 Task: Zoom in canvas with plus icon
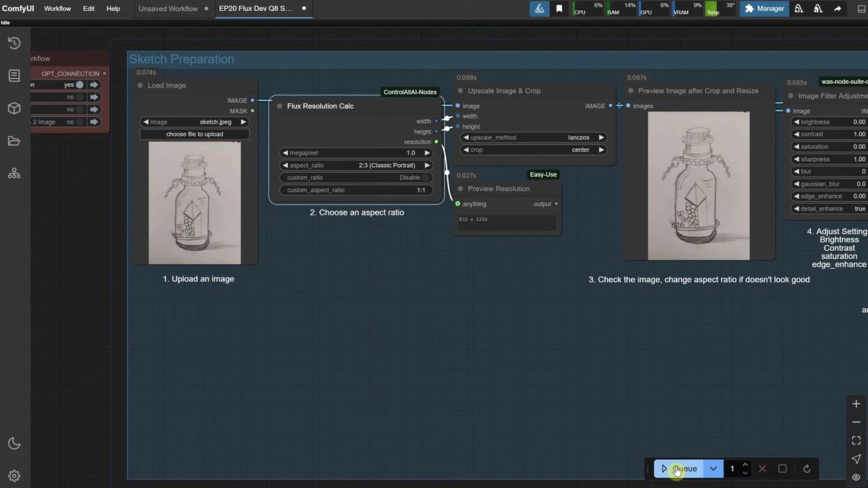coord(856,404)
